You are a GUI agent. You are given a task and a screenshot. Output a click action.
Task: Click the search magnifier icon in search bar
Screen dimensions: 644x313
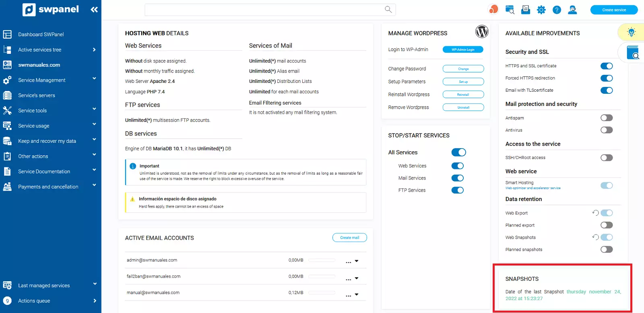click(388, 9)
